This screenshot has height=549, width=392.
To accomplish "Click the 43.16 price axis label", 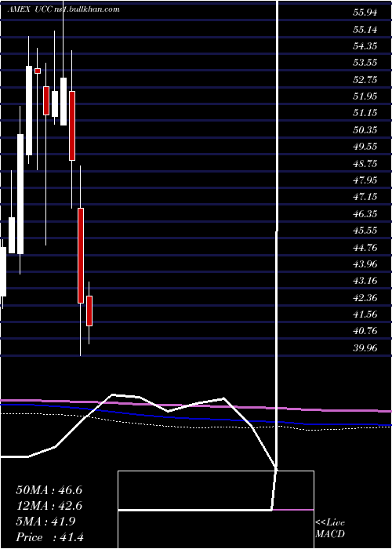I will click(365, 281).
